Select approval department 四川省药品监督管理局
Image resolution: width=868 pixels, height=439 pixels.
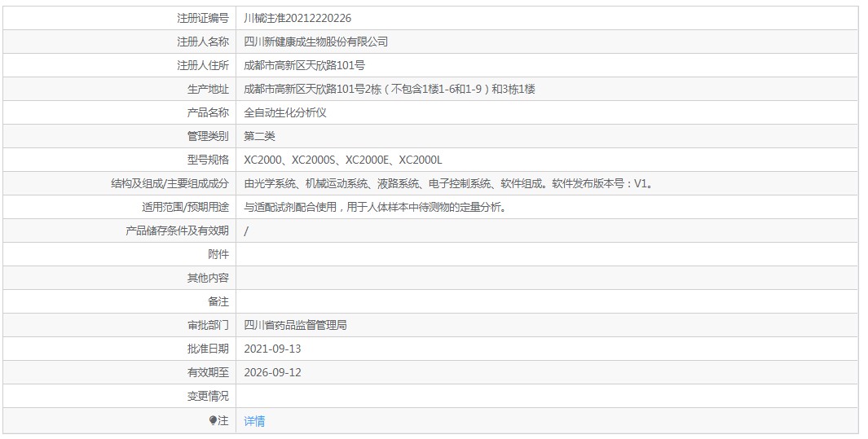[295, 326]
